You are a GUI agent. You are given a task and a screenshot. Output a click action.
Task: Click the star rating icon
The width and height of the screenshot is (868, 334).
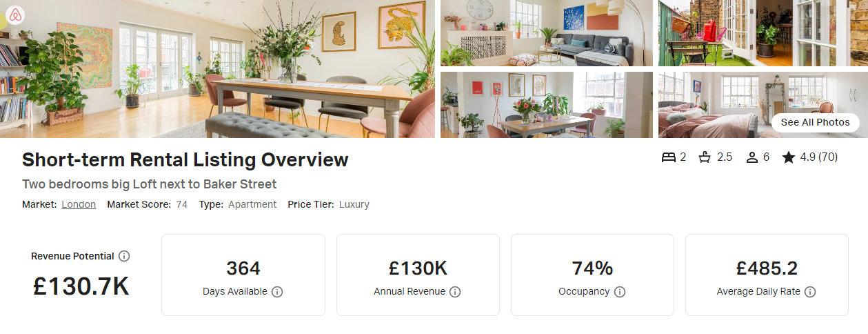coord(789,157)
